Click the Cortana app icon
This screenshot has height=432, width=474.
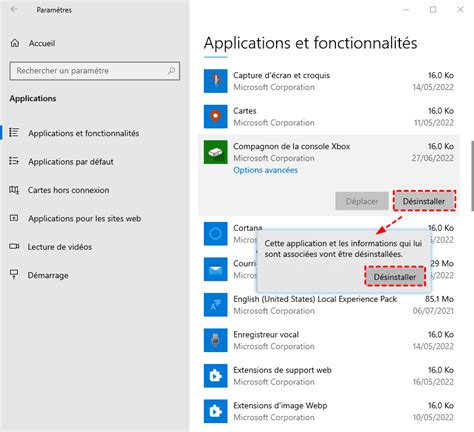(x=216, y=234)
